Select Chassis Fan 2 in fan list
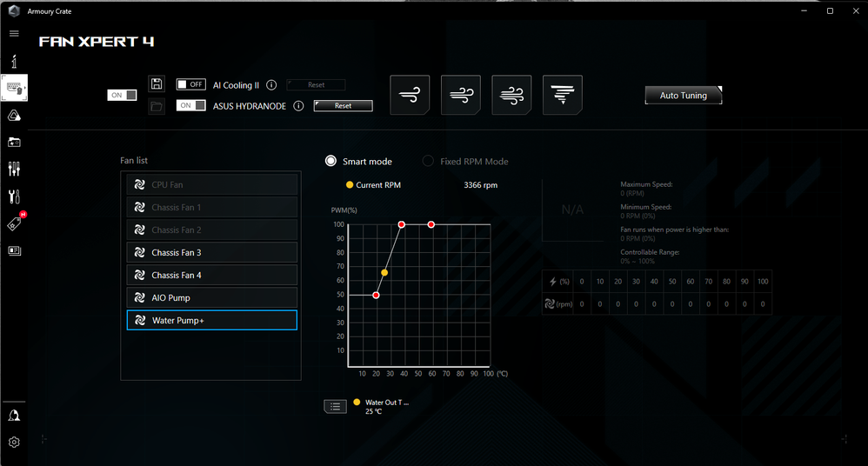The width and height of the screenshot is (868, 466). coord(212,230)
